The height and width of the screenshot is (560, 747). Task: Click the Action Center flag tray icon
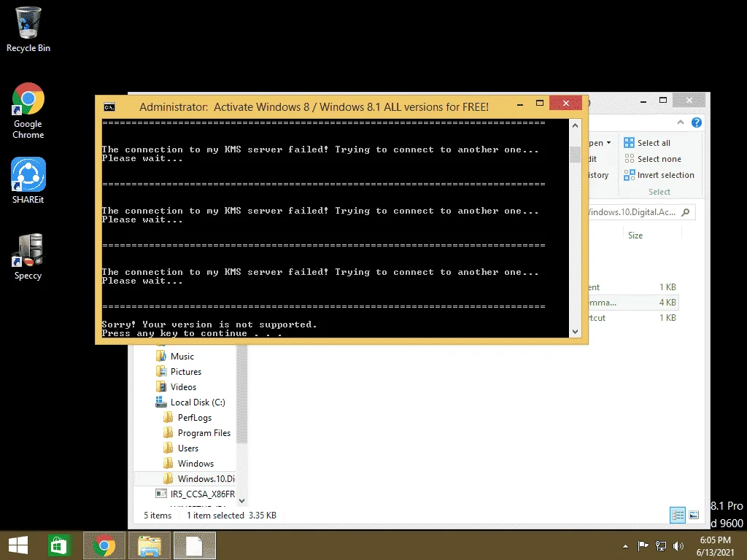[x=643, y=545]
